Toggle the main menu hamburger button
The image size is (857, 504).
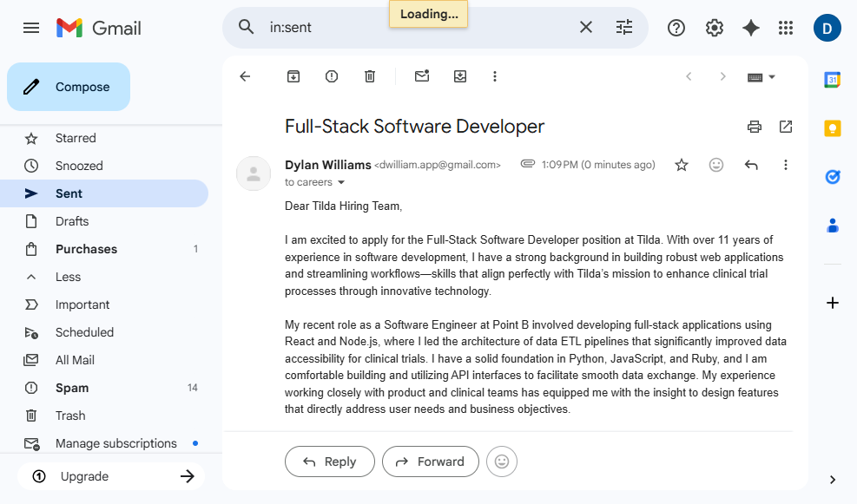pos(31,28)
